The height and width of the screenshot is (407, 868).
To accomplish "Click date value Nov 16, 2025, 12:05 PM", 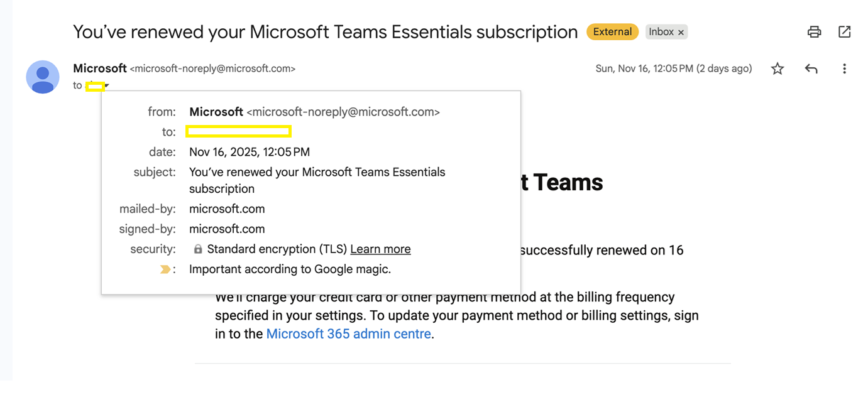I will click(250, 152).
